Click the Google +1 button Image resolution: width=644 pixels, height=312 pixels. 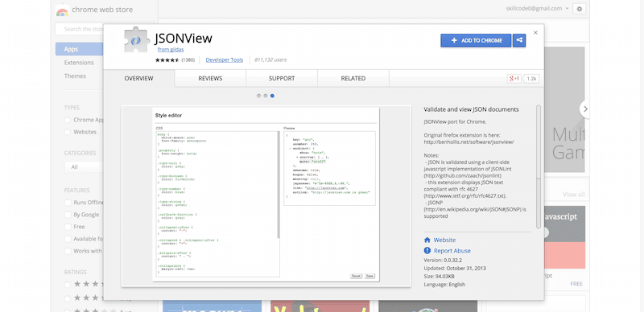514,79
